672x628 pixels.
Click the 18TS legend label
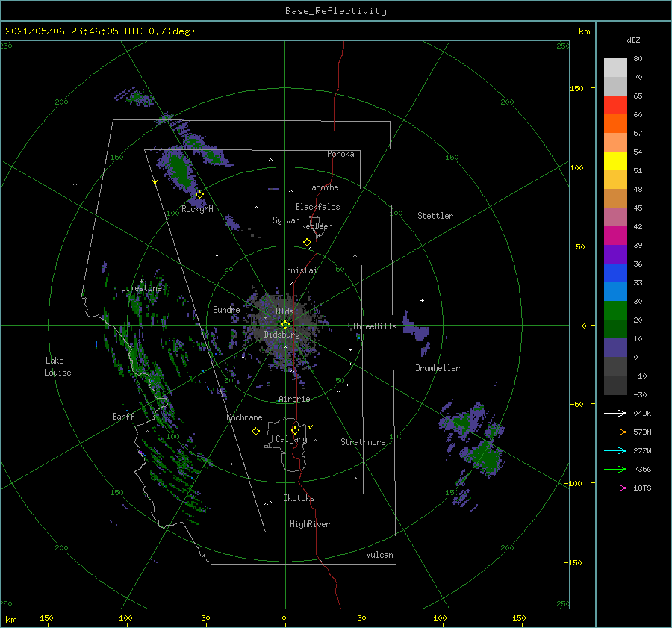pos(642,488)
